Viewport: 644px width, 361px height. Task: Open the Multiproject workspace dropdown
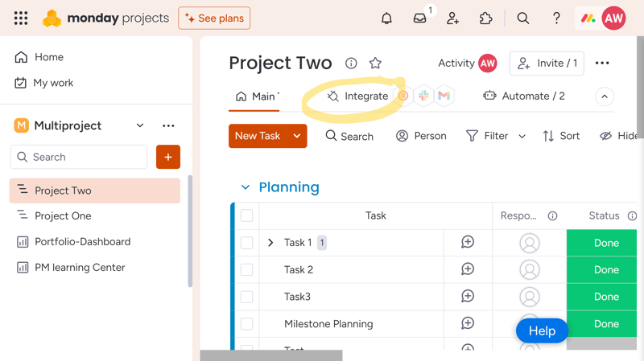click(139, 125)
